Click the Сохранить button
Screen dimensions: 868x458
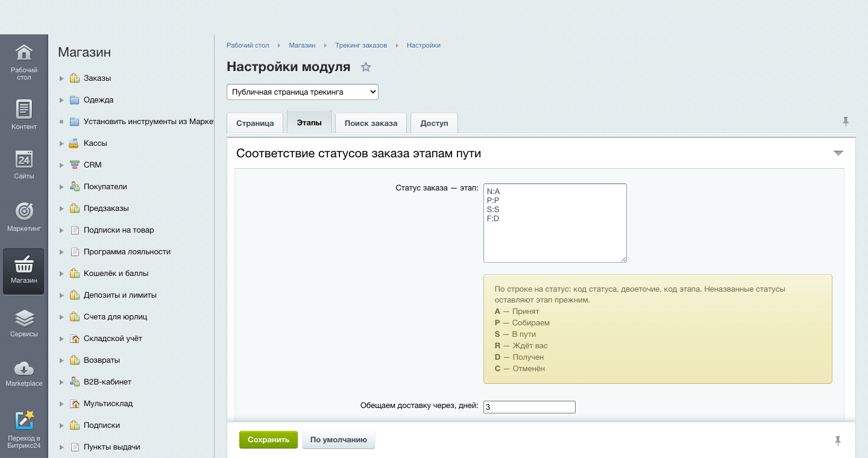tap(268, 440)
